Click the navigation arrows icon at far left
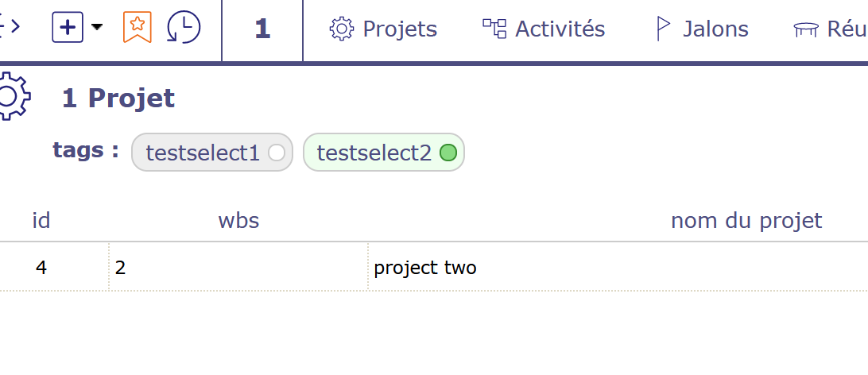This screenshot has width=868, height=375. point(10,27)
